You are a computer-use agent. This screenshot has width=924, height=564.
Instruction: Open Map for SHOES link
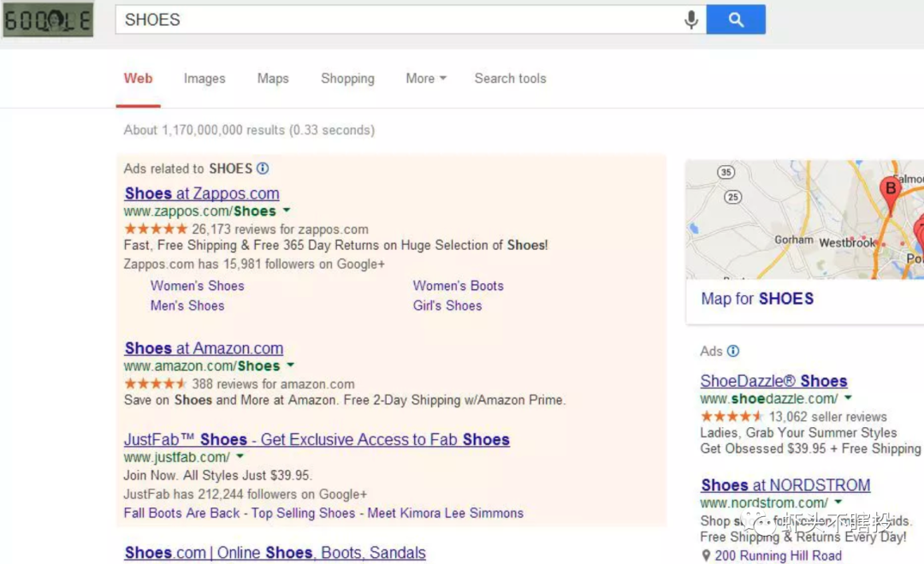[757, 299]
